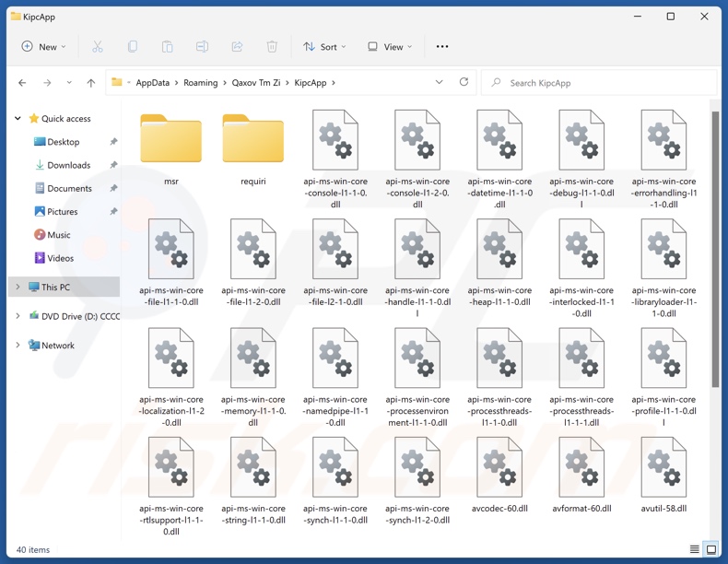Select api-ms-win-core-errorhandling-l1-1-0.dll file
Image resolution: width=728 pixels, height=564 pixels.
663,159
